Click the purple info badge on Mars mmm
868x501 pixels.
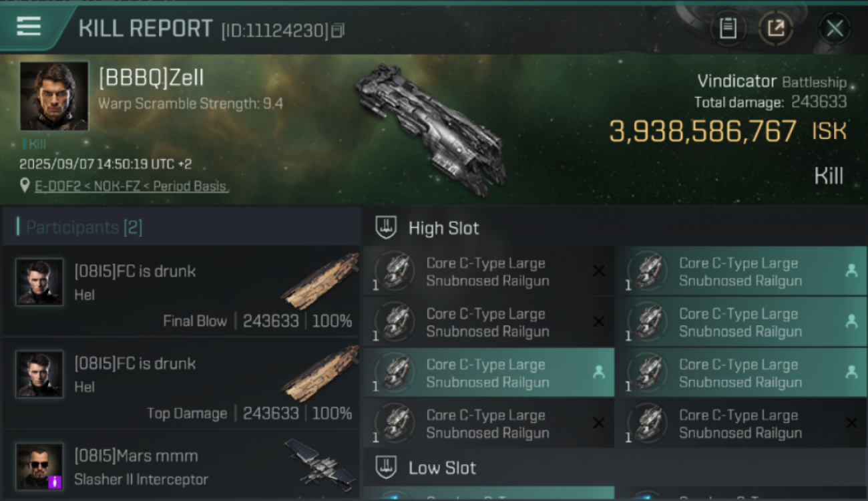[x=56, y=481]
